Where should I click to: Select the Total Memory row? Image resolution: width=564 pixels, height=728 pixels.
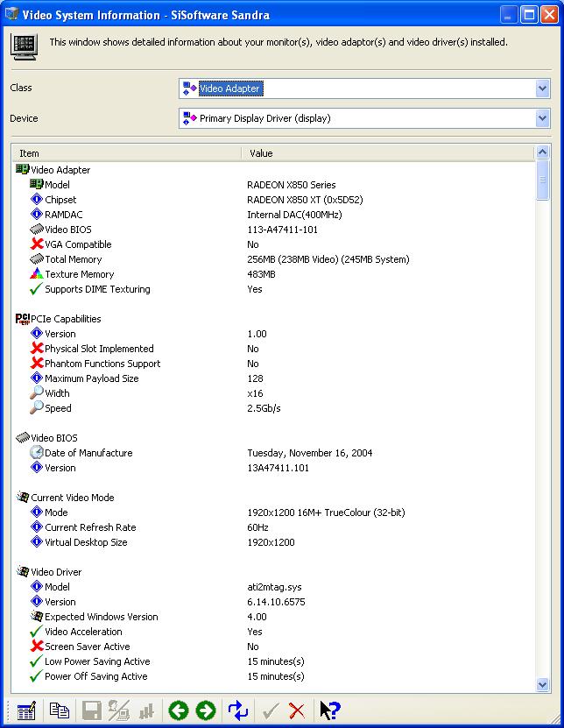273,259
